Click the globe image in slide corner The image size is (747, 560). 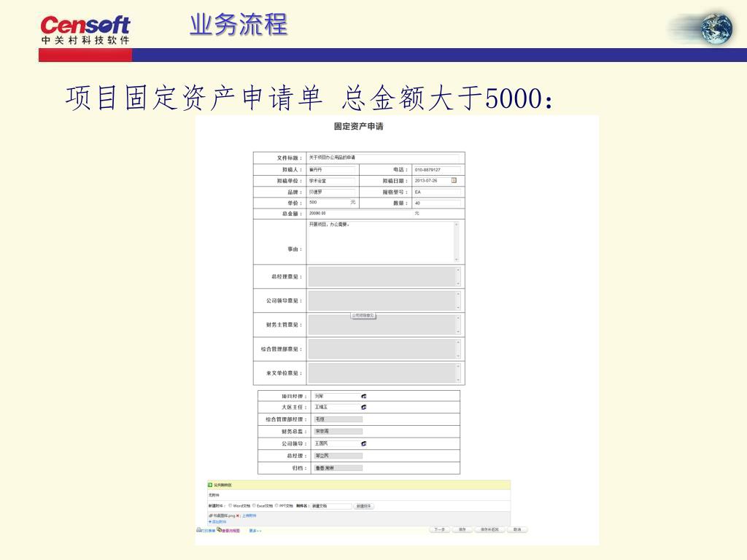(716, 29)
